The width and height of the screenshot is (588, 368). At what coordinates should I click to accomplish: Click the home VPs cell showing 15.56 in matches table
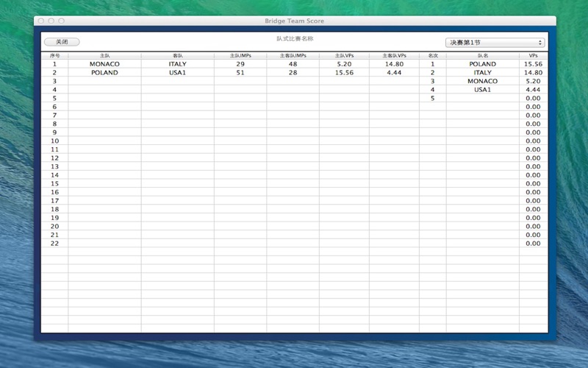(344, 73)
